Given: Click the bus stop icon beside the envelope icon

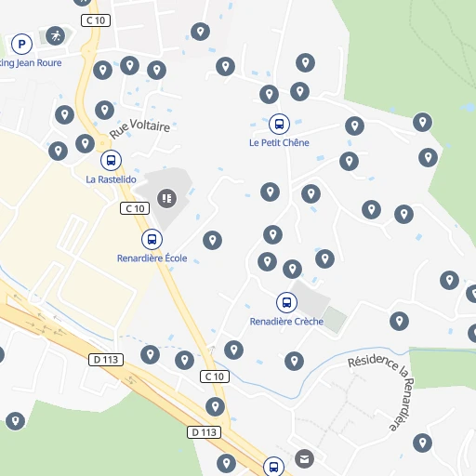Looking at the screenshot, I should (x=273, y=466).
